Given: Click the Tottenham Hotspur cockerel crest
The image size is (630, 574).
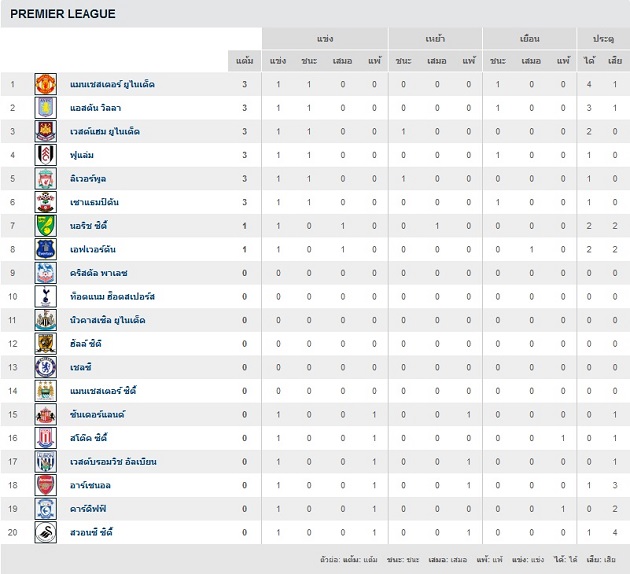Looking at the screenshot, I should pyautogui.click(x=46, y=297).
